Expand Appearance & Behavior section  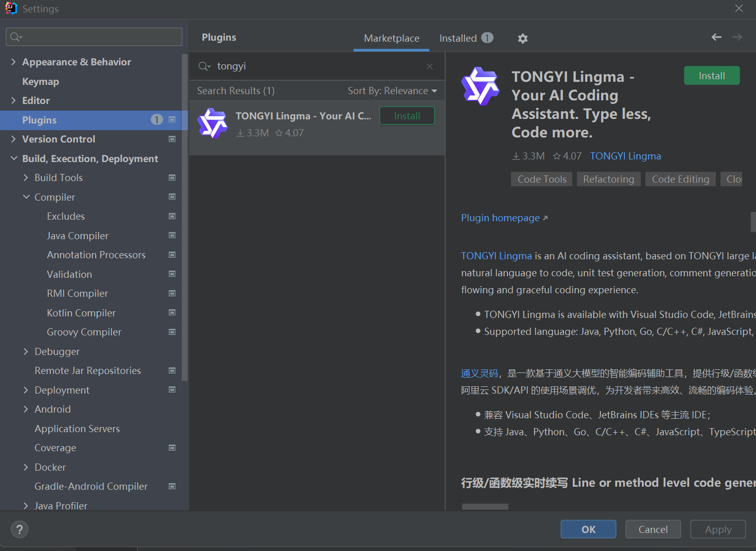13,62
